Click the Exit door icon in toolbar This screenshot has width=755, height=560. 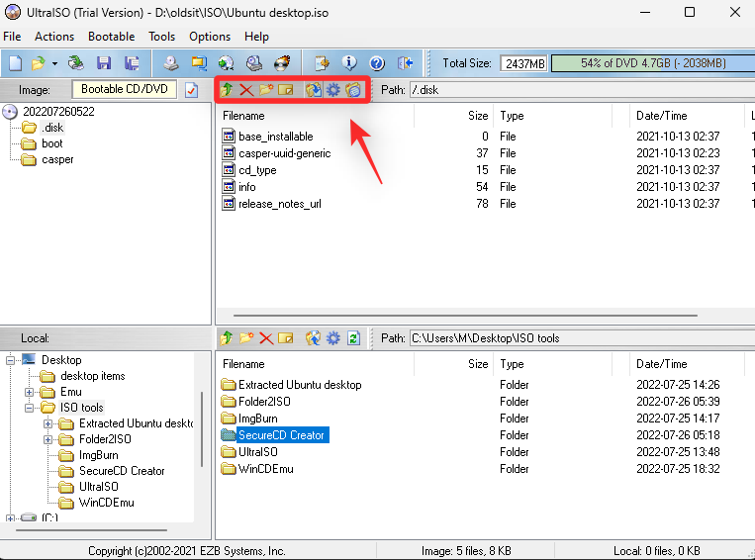[x=405, y=63]
